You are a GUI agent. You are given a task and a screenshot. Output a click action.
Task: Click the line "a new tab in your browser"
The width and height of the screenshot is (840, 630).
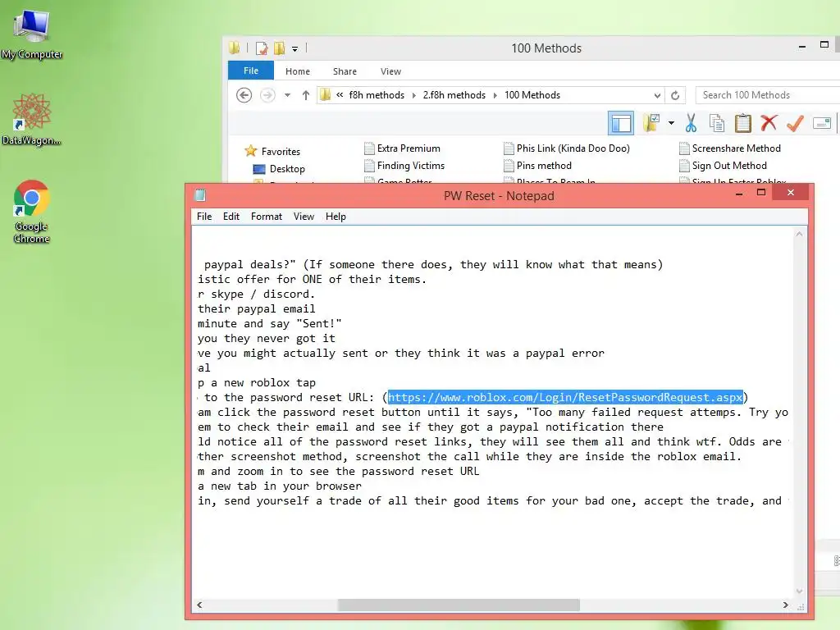point(280,486)
